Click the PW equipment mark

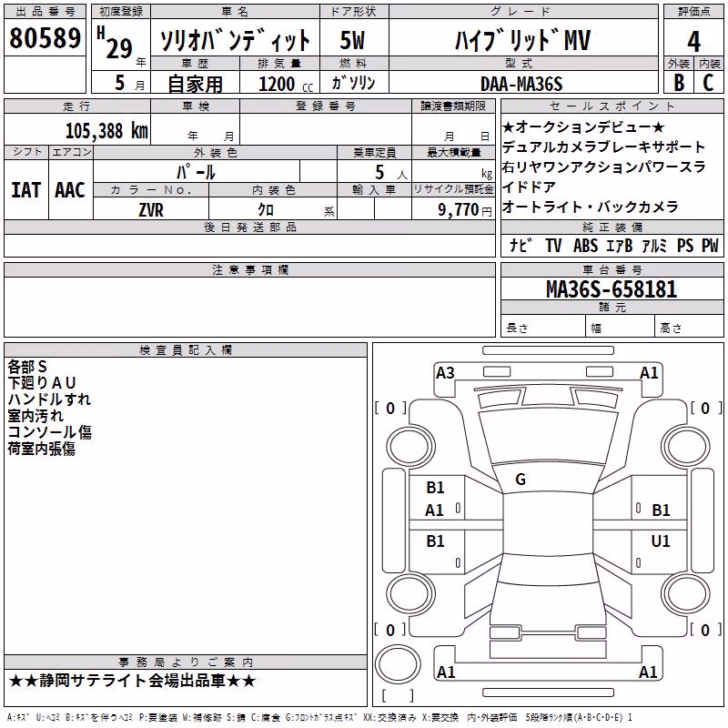point(710,245)
